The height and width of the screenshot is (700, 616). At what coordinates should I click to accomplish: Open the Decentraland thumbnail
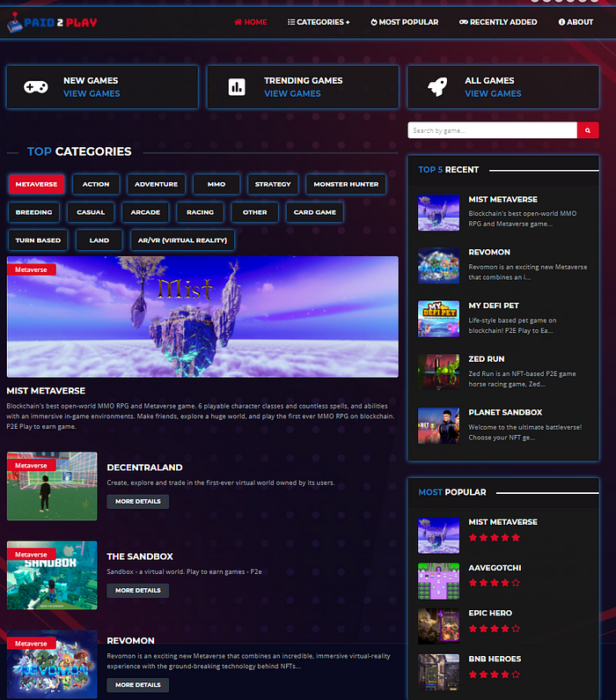(52, 486)
